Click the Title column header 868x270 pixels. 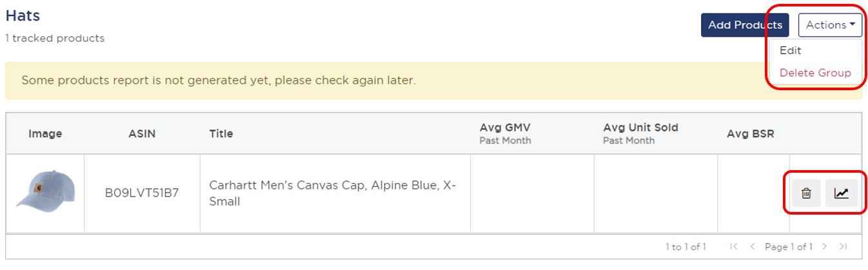(221, 134)
